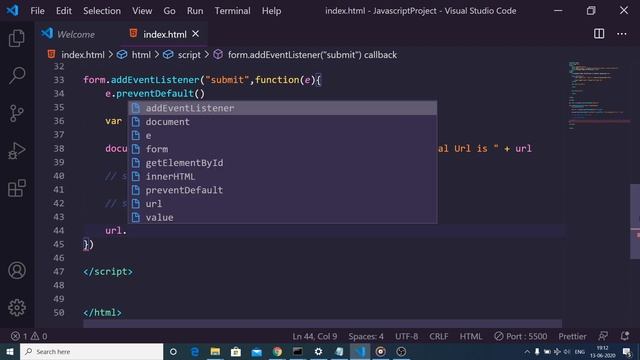Select url suggestion in autocomplete list
Screen dimensions: 640x360
point(282,204)
